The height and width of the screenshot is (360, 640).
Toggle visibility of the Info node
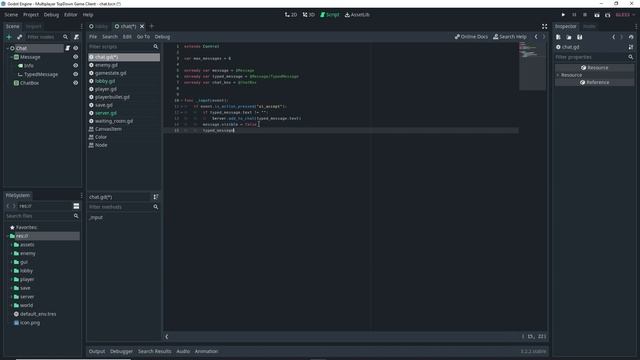pyautogui.click(x=76, y=66)
